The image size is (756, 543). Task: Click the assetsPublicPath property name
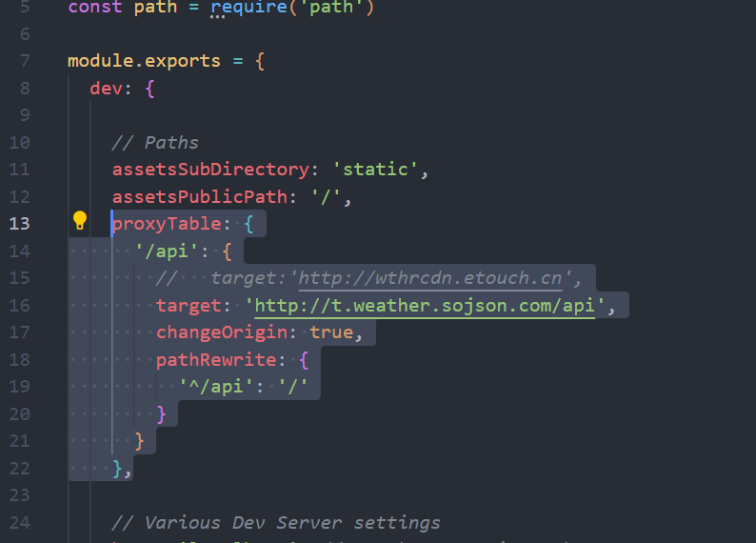pyautogui.click(x=199, y=197)
